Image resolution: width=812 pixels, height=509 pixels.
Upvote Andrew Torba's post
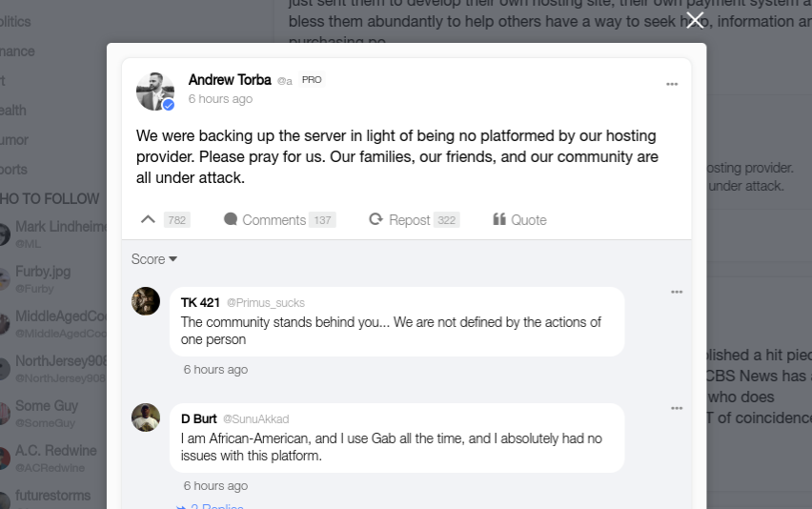148,219
